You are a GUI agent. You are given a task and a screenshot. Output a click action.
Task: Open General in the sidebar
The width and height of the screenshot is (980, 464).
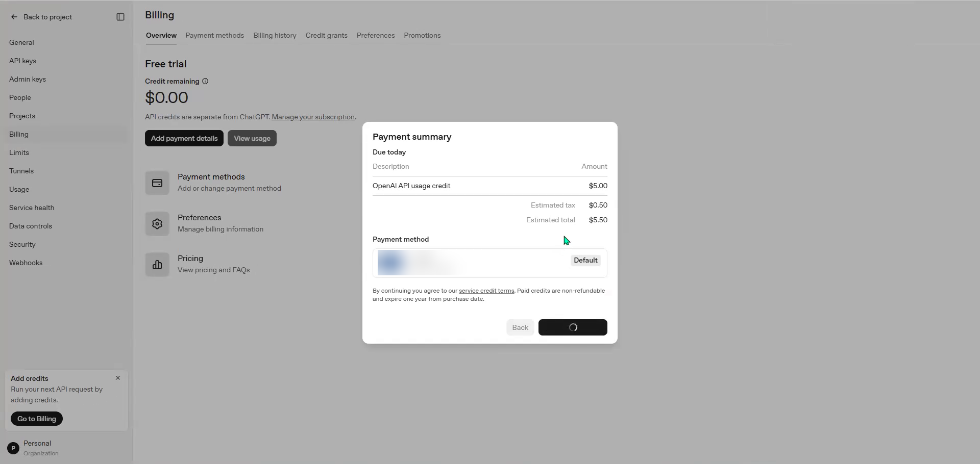point(66,42)
